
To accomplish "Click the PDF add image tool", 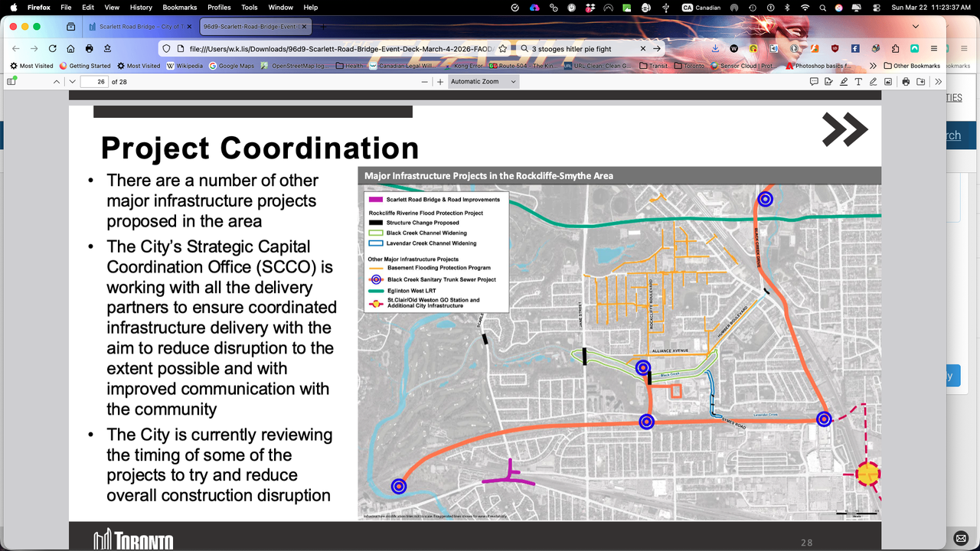I will point(888,81).
